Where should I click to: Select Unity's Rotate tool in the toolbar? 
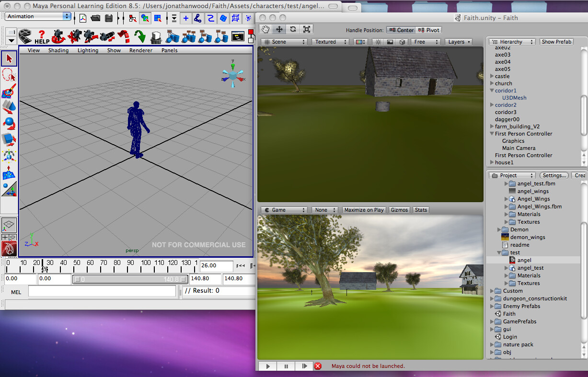tap(292, 29)
